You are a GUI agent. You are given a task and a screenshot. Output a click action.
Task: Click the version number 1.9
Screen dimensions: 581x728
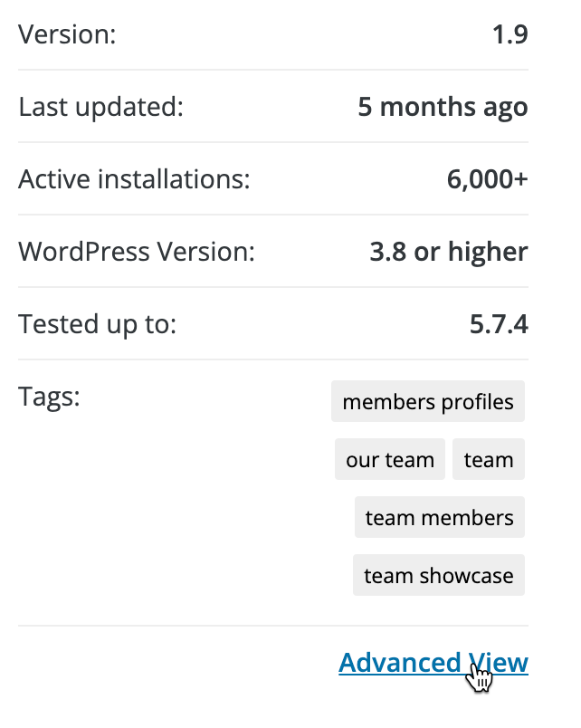point(510,34)
